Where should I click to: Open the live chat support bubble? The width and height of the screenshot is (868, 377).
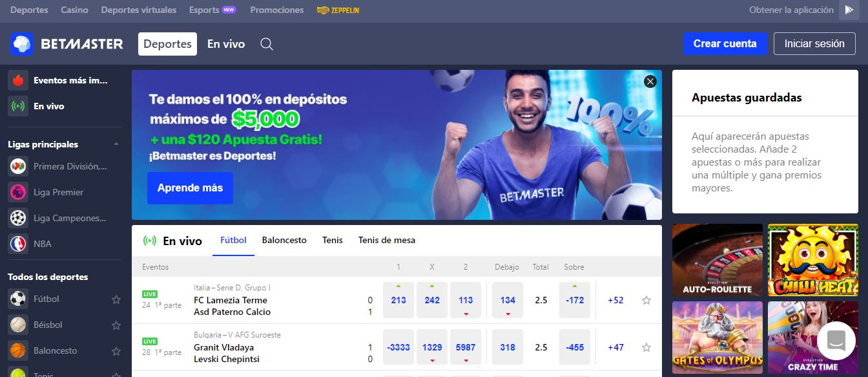(836, 341)
